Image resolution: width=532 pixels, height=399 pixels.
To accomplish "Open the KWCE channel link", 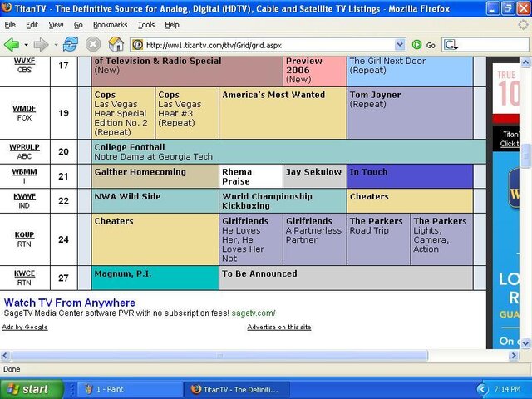I will point(24,273).
